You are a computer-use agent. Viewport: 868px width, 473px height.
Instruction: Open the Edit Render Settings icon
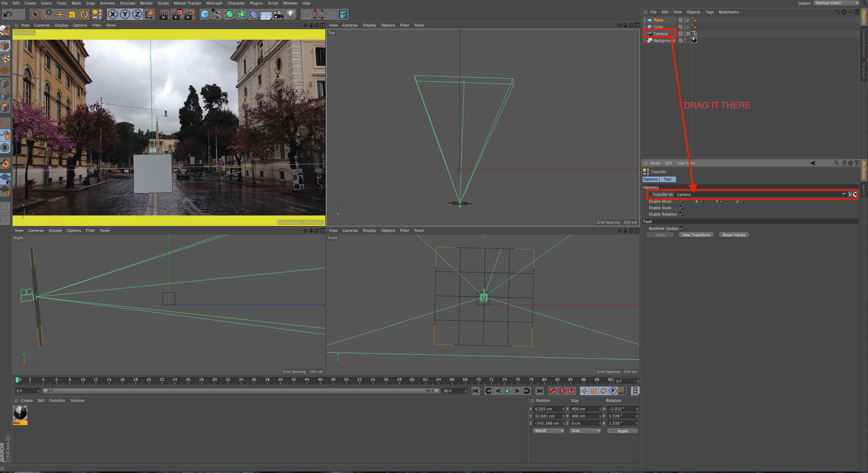(x=189, y=14)
